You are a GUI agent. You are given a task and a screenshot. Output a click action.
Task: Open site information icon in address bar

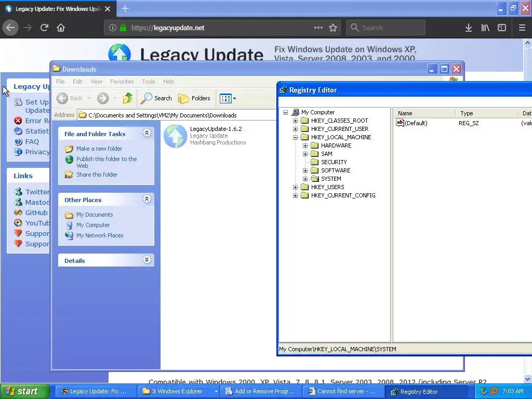[x=113, y=28]
